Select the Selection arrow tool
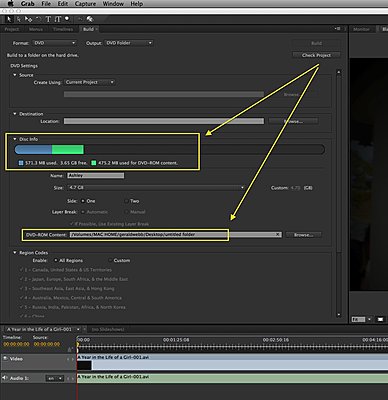Screen dimensions: 388x400 (9, 19)
